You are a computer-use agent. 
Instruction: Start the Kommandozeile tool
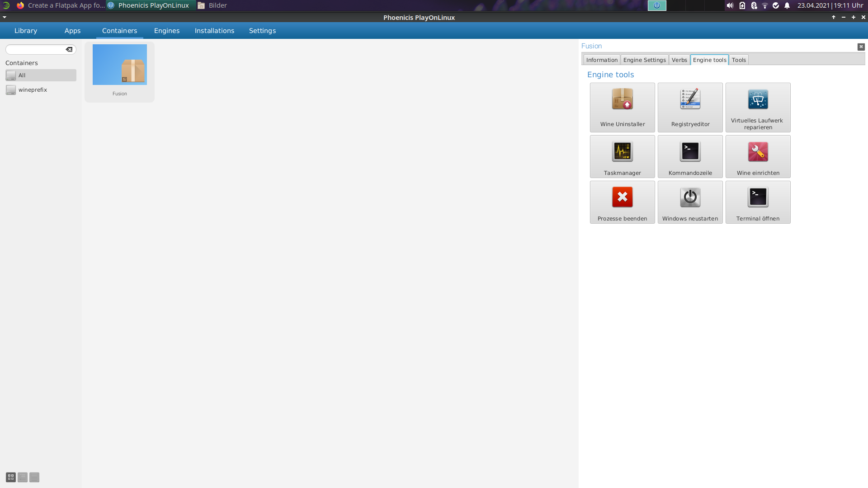coord(690,156)
